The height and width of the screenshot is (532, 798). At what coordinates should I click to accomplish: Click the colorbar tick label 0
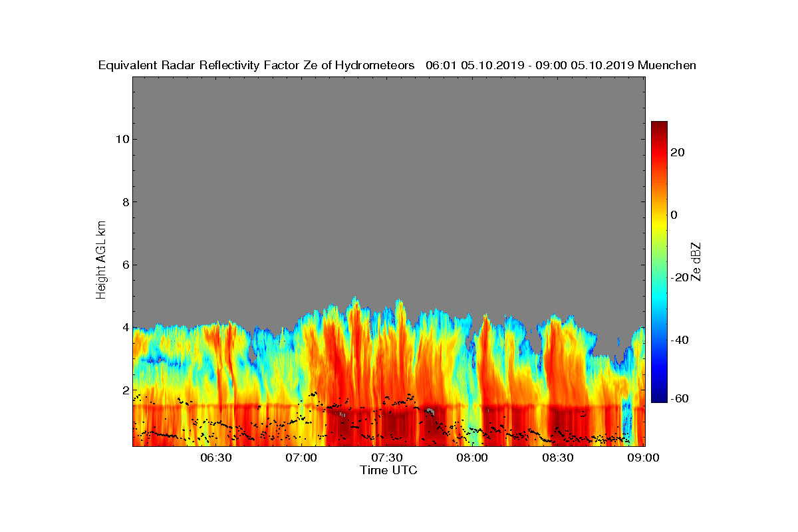tap(674, 215)
